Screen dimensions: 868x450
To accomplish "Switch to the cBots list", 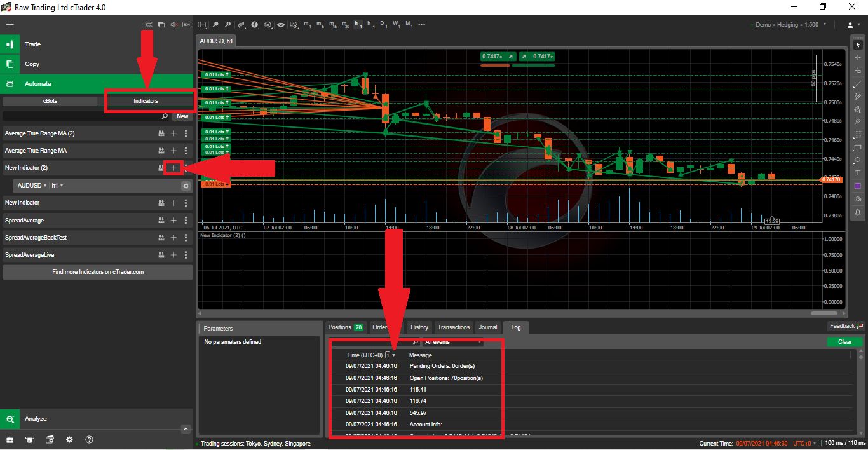I will [x=50, y=101].
